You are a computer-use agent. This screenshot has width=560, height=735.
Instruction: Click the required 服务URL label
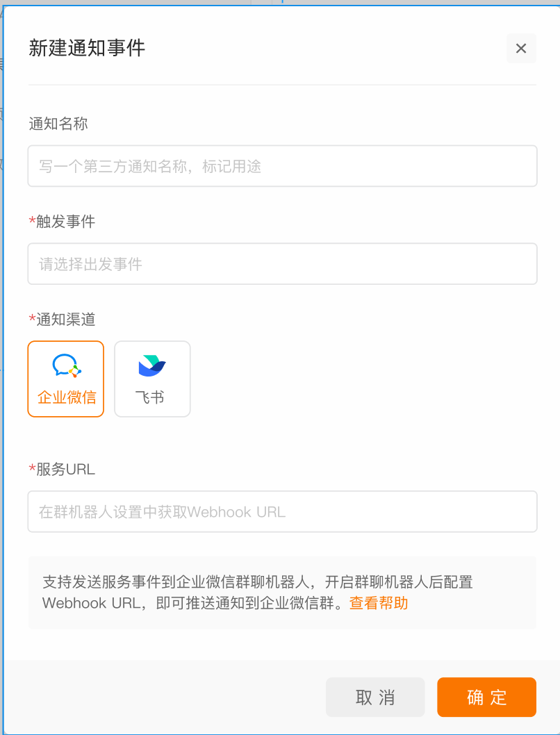tap(62, 469)
